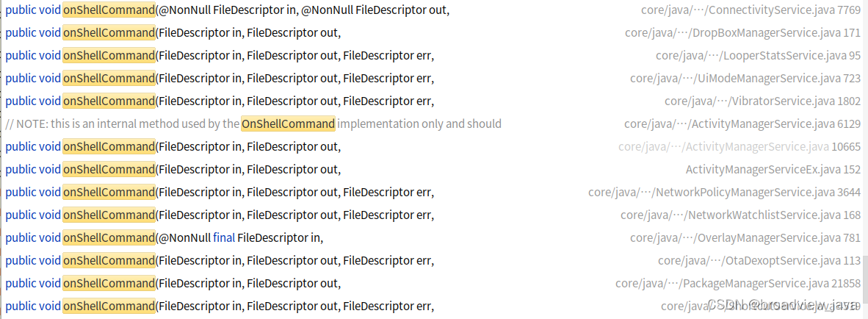
Task: Click the final keyword in OverlayManagerService result
Action: (224, 237)
